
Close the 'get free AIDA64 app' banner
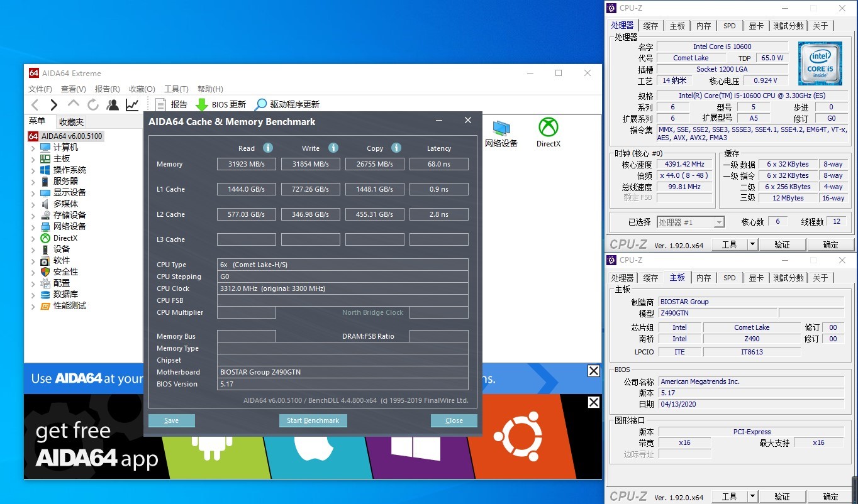pyautogui.click(x=594, y=402)
